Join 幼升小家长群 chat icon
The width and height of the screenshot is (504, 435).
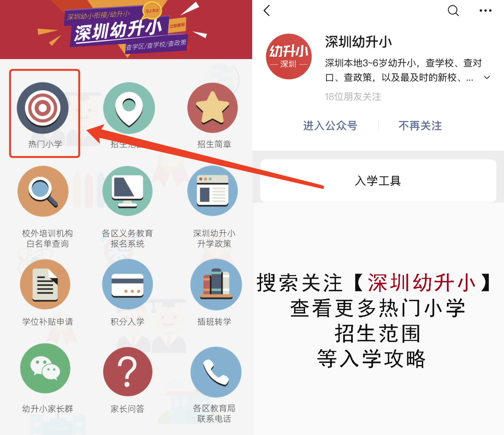(45, 368)
